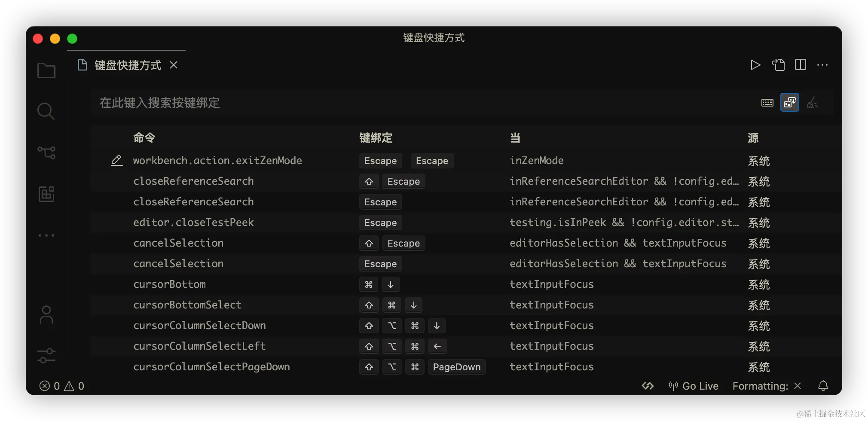868x421 pixels.
Task: Click testing.isInPeek when-condition cell
Action: tap(624, 222)
